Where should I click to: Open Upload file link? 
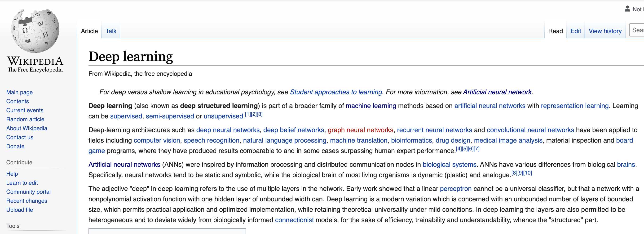[x=20, y=210]
